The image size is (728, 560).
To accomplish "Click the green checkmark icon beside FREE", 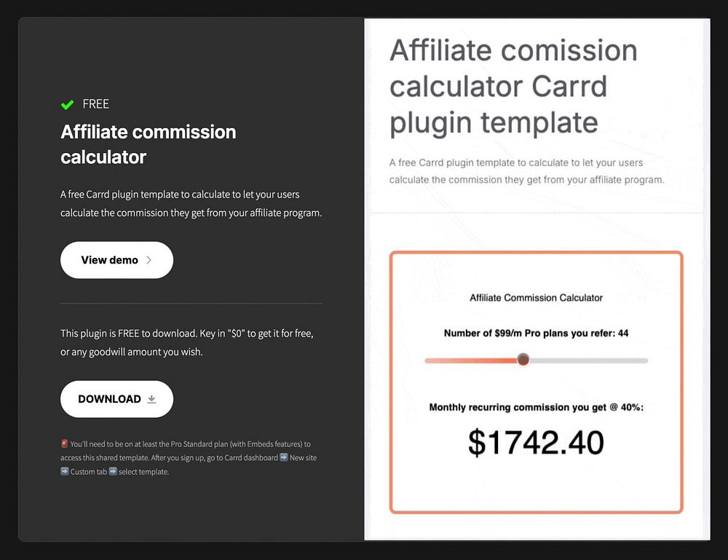I will point(67,105).
